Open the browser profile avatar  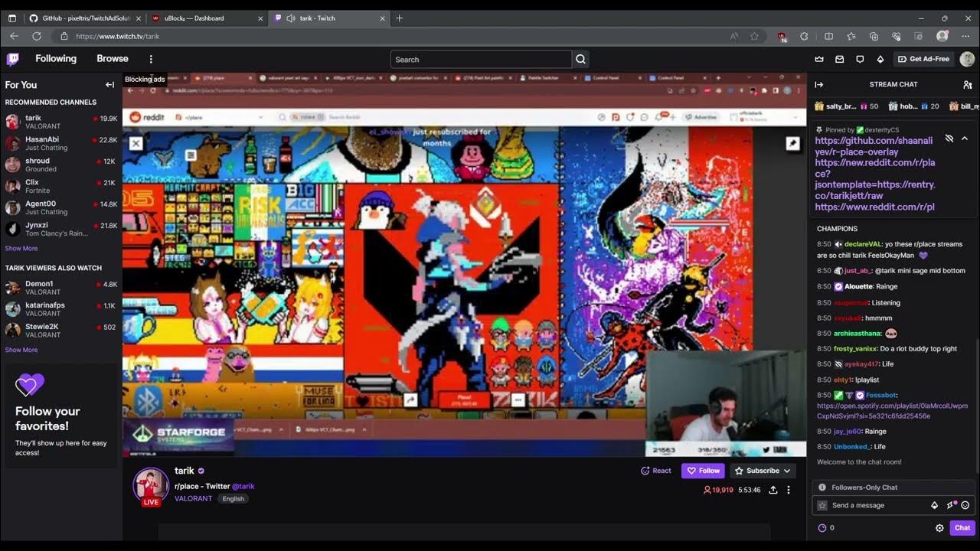(x=942, y=36)
